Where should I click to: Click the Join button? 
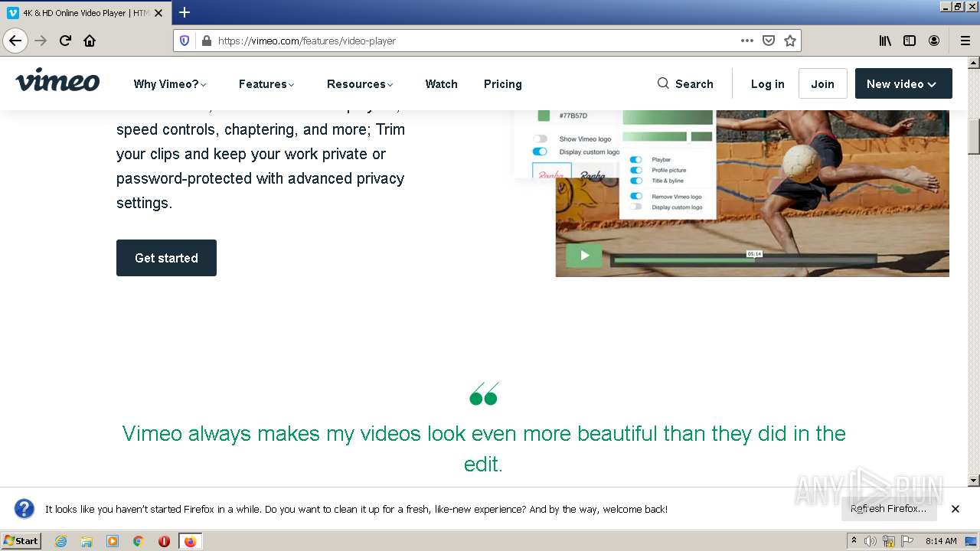coord(823,83)
